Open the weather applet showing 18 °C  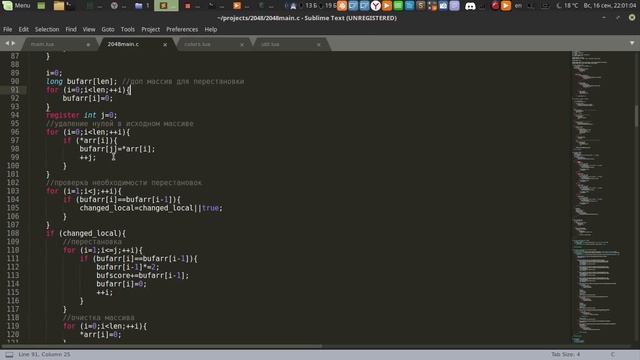coord(568,6)
